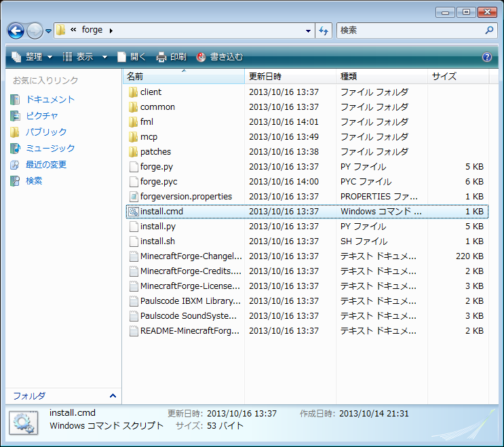Click the 書き込む burn button
This screenshot has height=447, width=504.
point(220,57)
